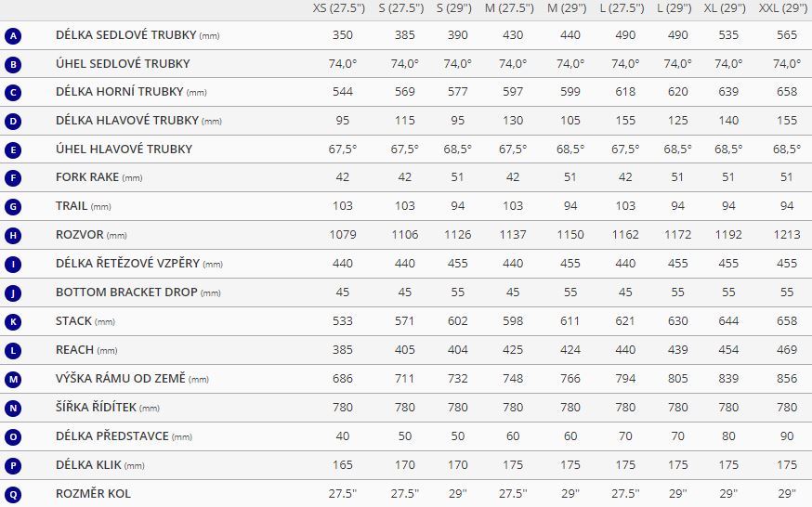Select the XS (27.5") column header
812x507 pixels.
point(339,8)
